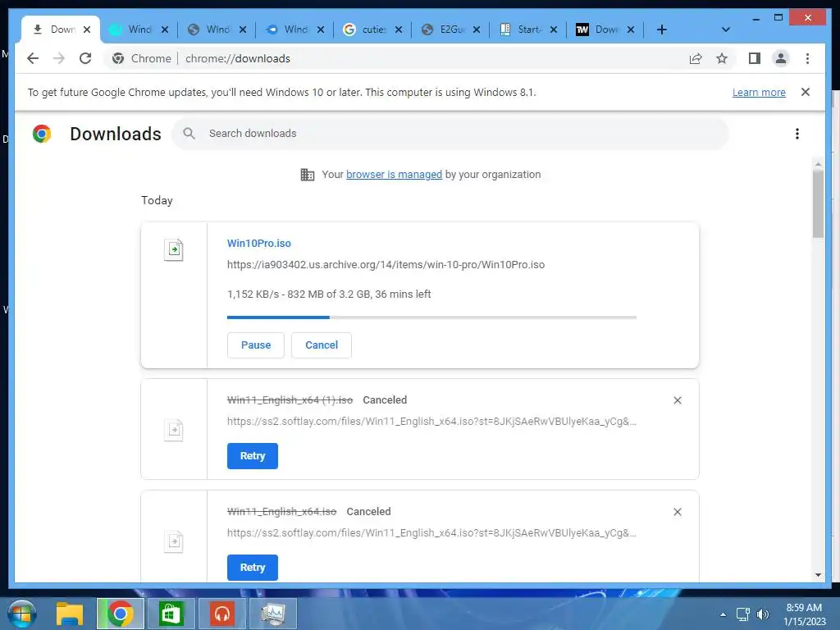The width and height of the screenshot is (840, 630).
Task: Open the tab search dropdown chevron
Action: tap(725, 30)
